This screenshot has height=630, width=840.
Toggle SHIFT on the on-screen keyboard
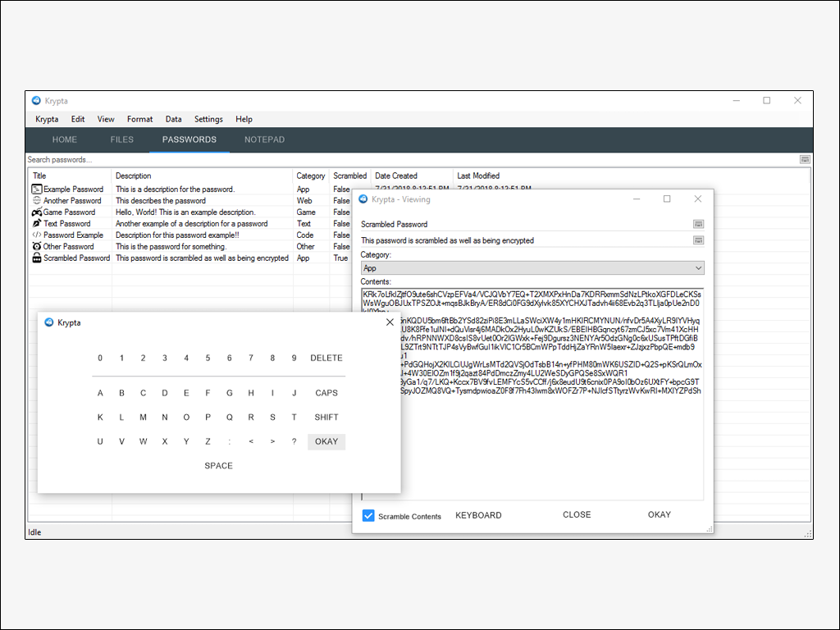pos(326,417)
